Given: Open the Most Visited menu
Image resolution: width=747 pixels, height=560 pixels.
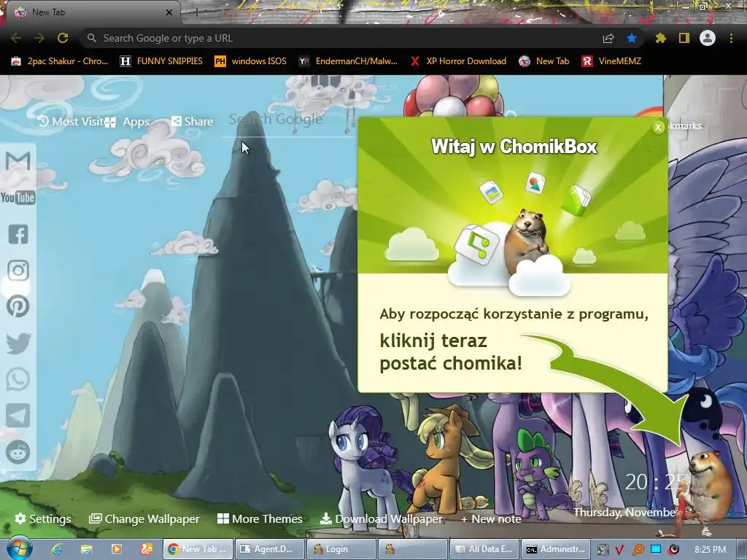Looking at the screenshot, I should (x=70, y=122).
